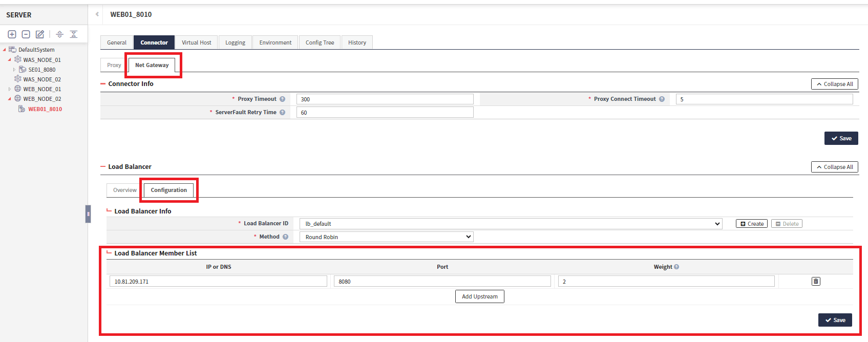
Task: Click Create button for Load Balancer ID
Action: pyautogui.click(x=751, y=224)
